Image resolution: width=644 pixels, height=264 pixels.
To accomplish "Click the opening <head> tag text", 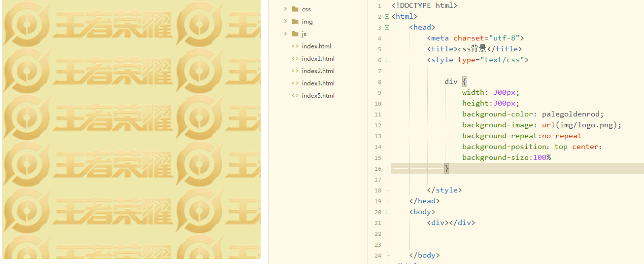I will tap(422, 27).
